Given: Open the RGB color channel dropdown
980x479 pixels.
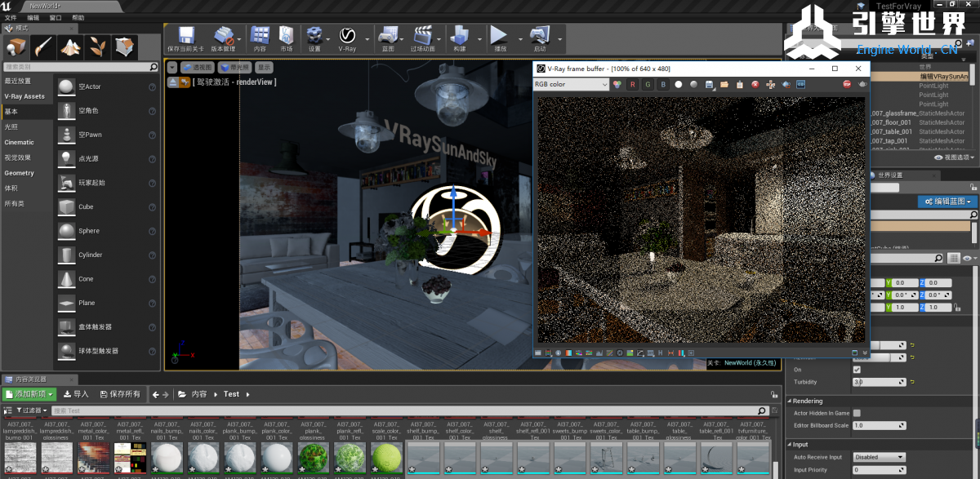Looking at the screenshot, I should [572, 84].
